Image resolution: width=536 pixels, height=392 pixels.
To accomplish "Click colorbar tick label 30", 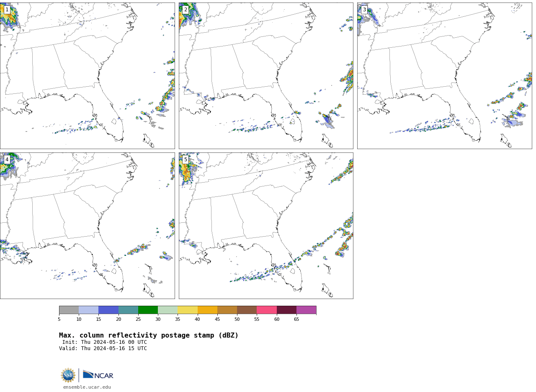I will tap(158, 320).
